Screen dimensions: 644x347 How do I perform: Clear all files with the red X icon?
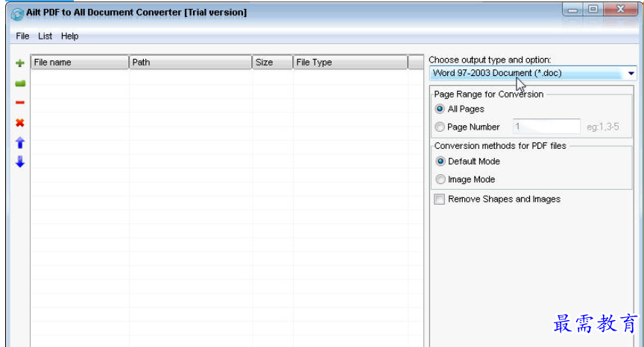point(19,123)
